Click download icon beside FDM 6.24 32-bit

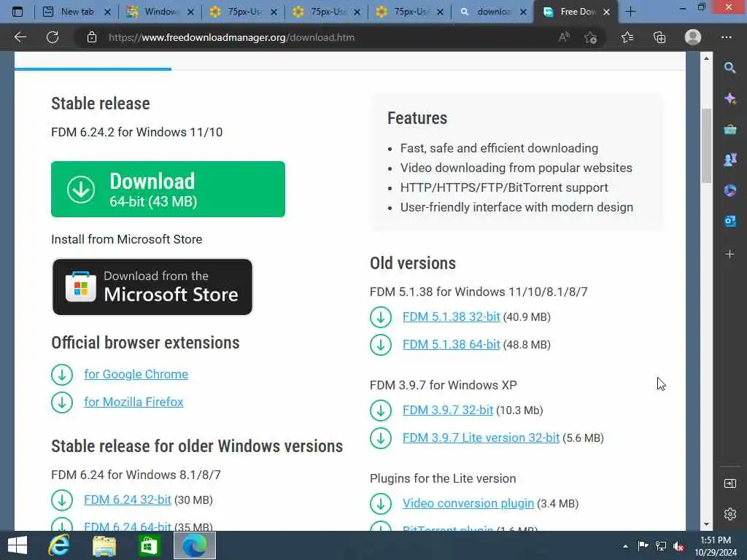[62, 500]
